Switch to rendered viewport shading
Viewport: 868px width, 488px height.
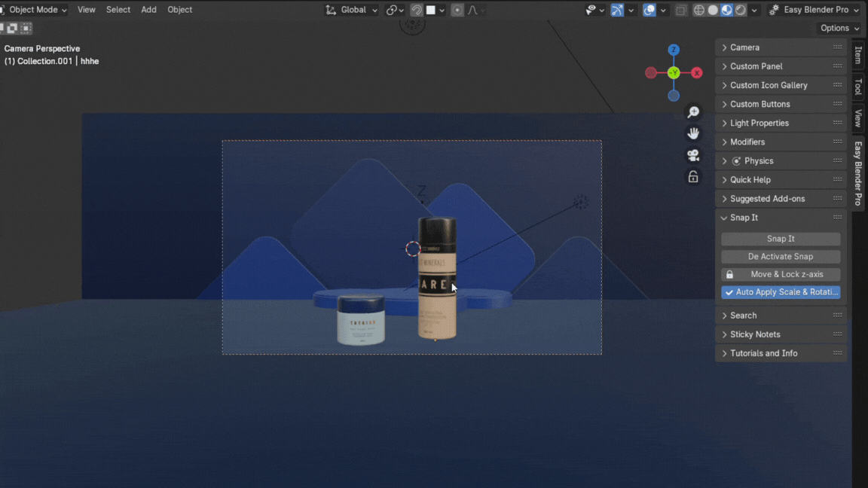[741, 10]
